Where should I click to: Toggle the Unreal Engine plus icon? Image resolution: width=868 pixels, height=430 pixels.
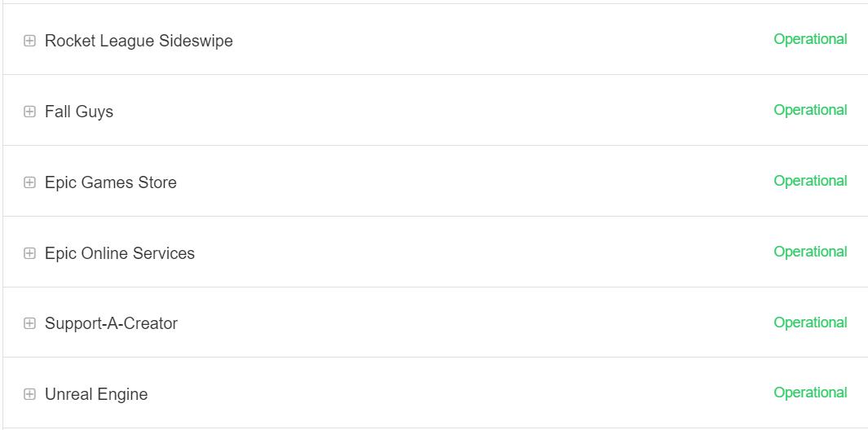(x=29, y=394)
